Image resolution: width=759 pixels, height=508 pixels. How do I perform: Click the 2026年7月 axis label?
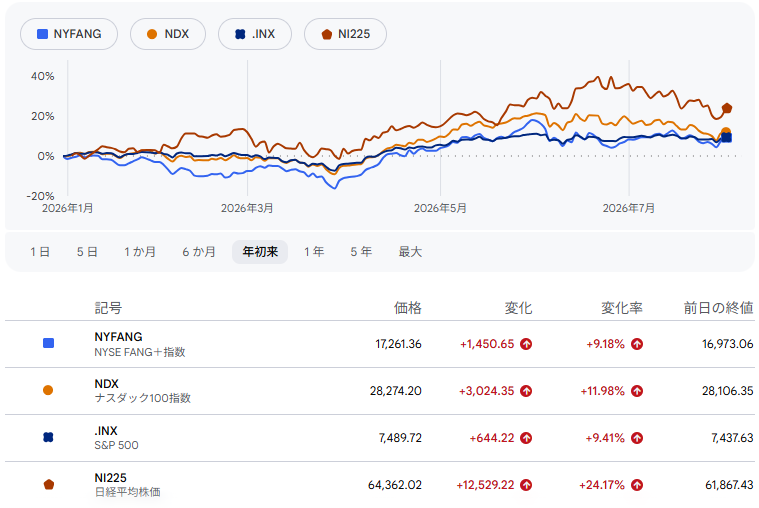(x=629, y=208)
